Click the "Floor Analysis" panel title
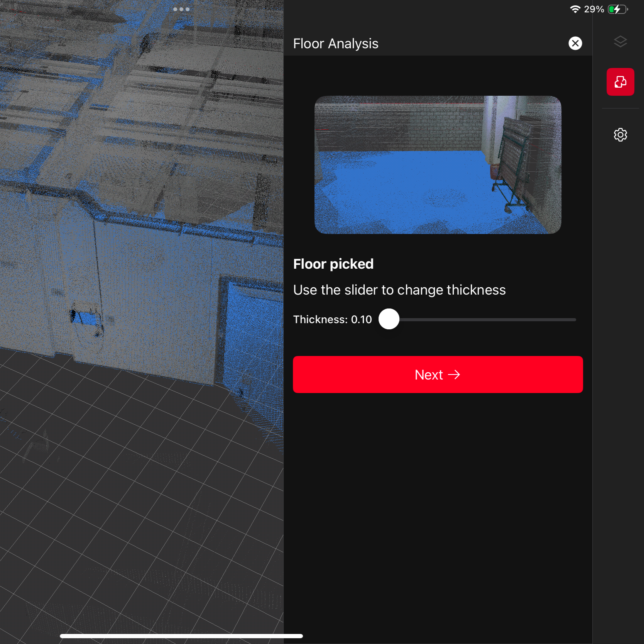 coord(335,44)
